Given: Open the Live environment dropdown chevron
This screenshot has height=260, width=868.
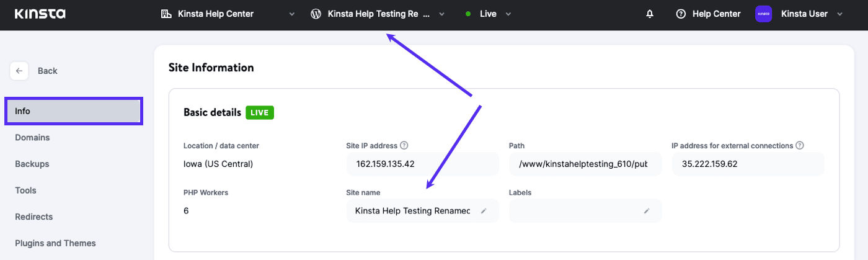Looking at the screenshot, I should pos(508,14).
